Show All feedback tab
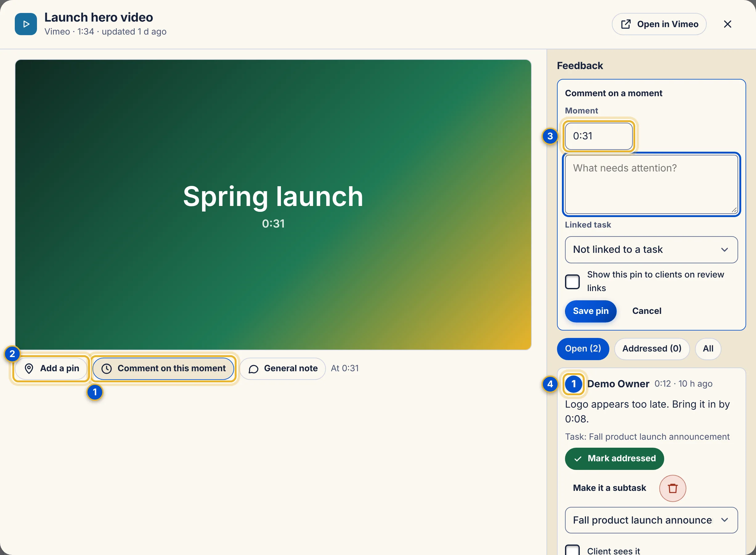Screen dimensions: 756x555 (708, 349)
